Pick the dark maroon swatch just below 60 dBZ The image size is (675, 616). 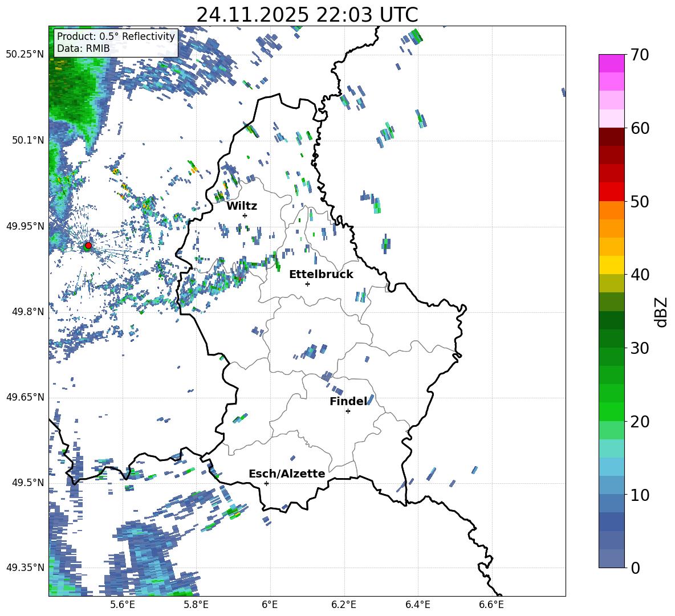tap(611, 137)
